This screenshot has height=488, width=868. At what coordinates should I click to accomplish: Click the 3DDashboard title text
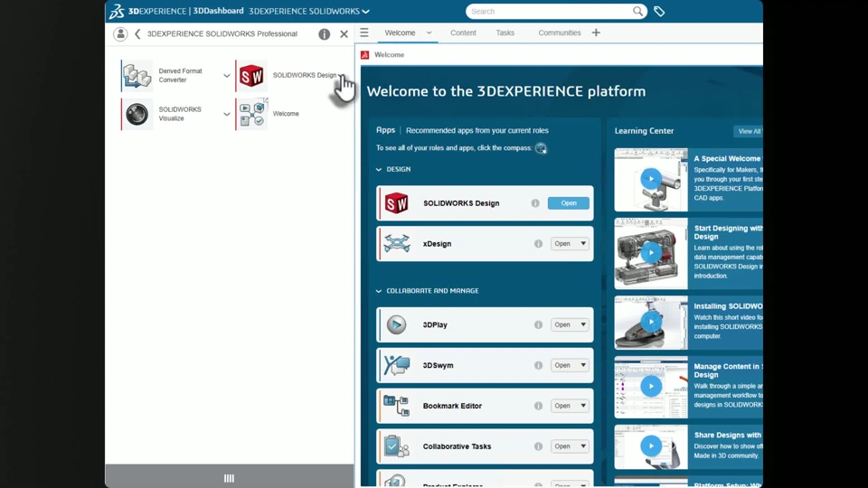(x=218, y=11)
